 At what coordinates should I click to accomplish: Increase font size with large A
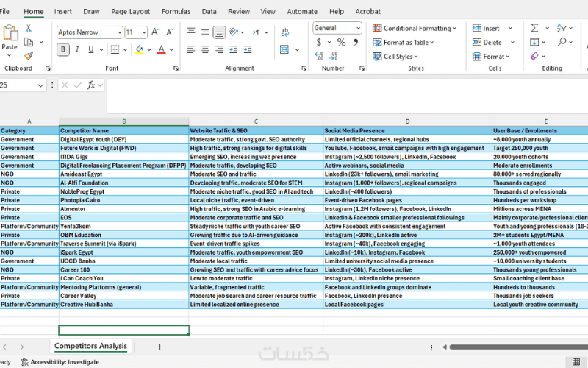(155, 32)
